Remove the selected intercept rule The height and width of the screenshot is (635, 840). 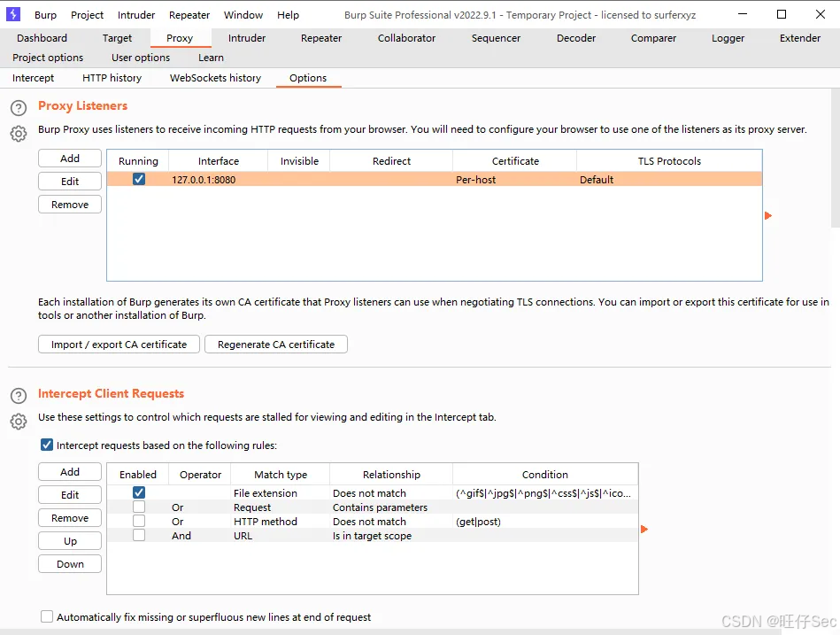click(x=70, y=517)
